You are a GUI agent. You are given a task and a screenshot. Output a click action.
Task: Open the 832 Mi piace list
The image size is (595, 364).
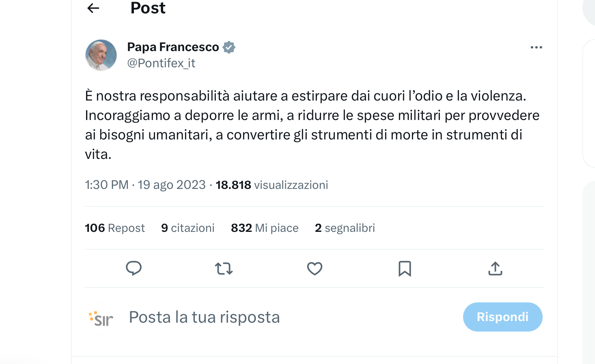tap(265, 228)
